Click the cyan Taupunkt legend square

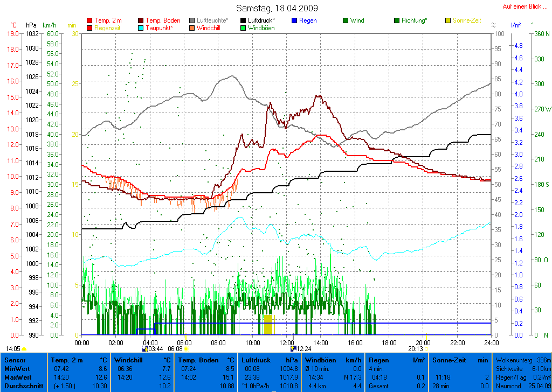point(141,27)
